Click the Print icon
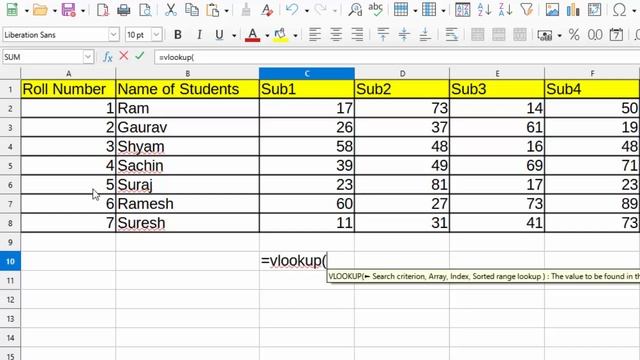Screen dimensions: 640x360 point(124,9)
